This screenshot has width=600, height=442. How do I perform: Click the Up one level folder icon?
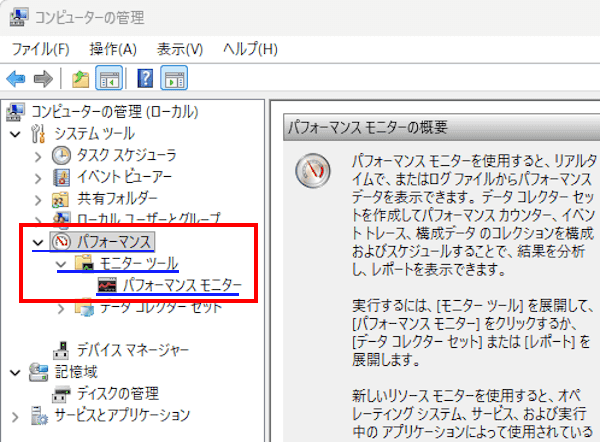pos(79,78)
